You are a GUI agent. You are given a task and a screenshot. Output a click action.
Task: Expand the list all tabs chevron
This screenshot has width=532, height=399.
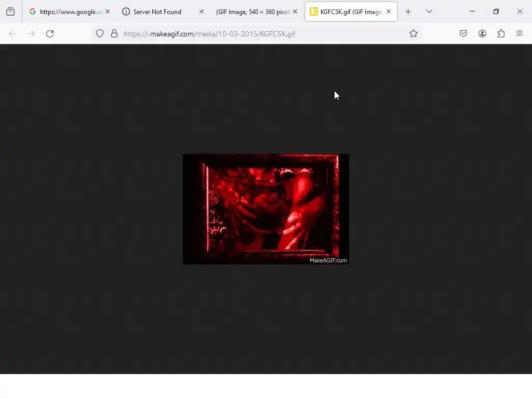tap(429, 11)
